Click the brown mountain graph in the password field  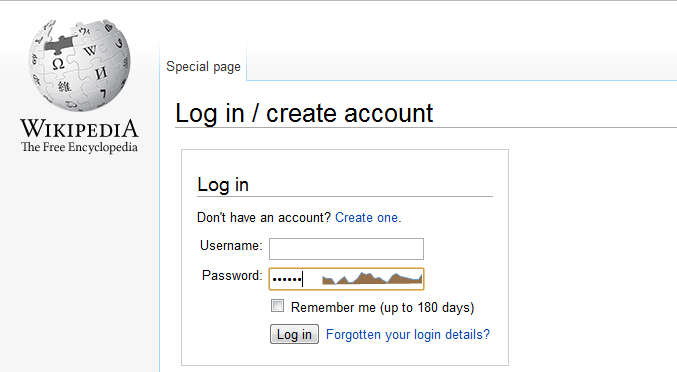click(372, 278)
